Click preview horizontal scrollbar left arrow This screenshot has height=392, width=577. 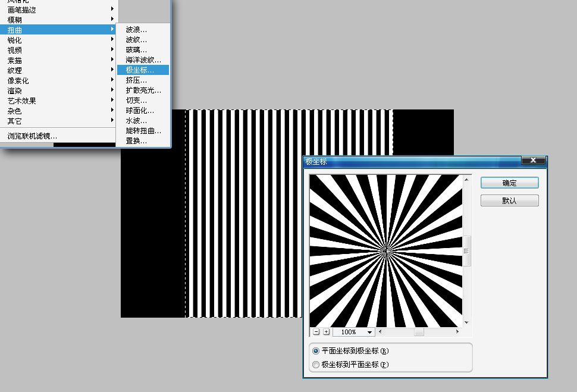click(x=380, y=332)
